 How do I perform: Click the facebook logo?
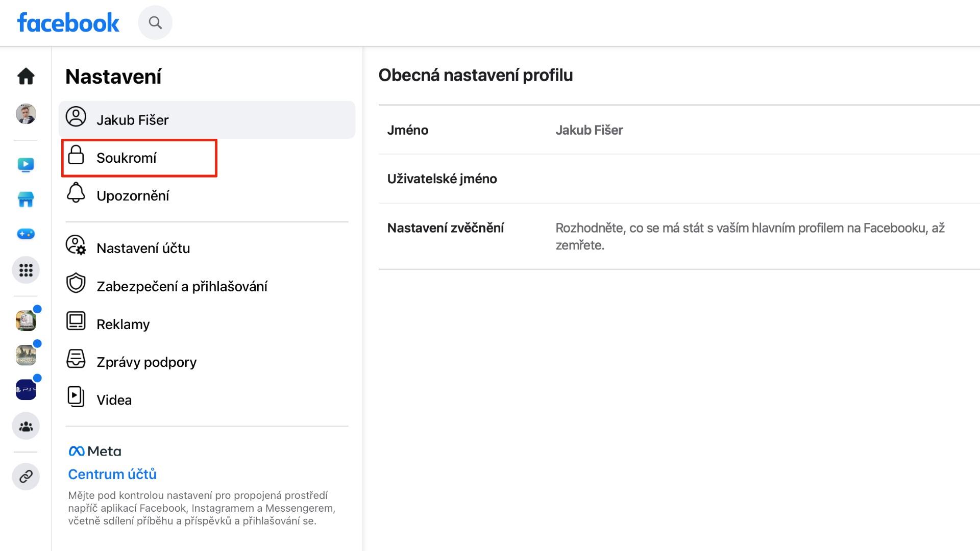(x=68, y=23)
